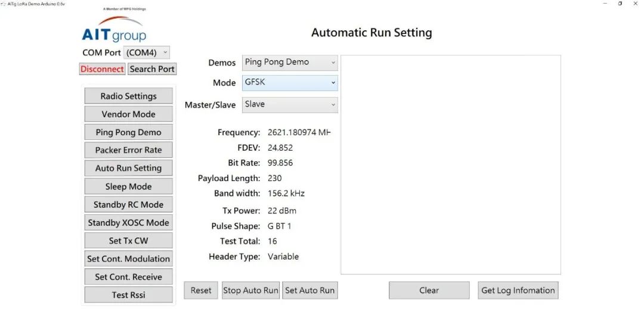Open Packer Error Rate page
The image size is (644, 309).
[x=129, y=150]
